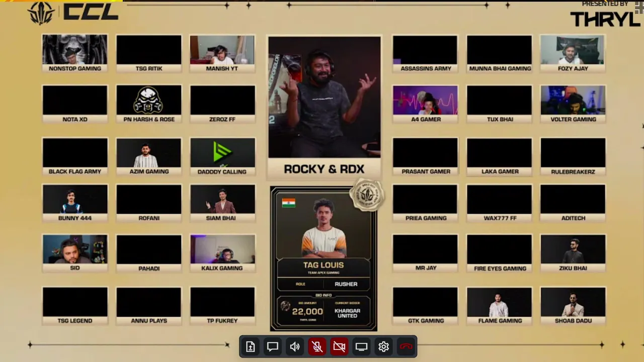Select the Rofani tile
This screenshot has width=644, height=362.
[149, 203]
